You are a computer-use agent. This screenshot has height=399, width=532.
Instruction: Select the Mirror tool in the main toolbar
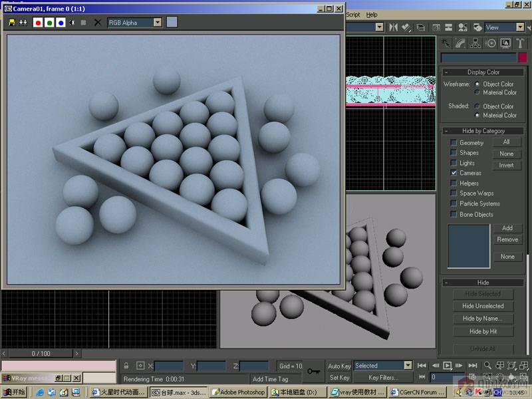tap(393, 27)
